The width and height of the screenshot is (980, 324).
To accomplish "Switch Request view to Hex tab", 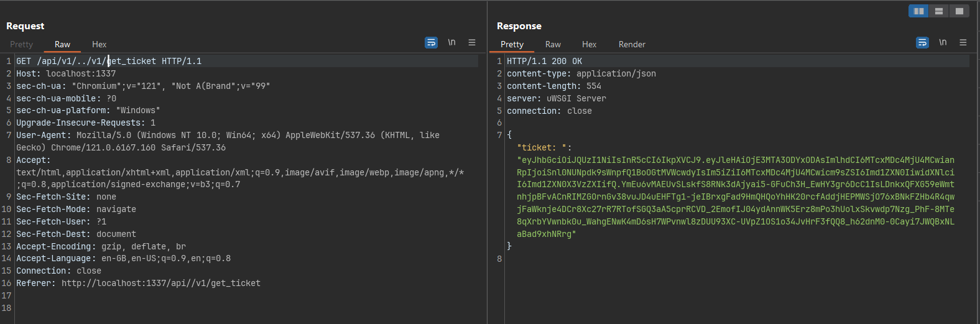I will point(99,44).
